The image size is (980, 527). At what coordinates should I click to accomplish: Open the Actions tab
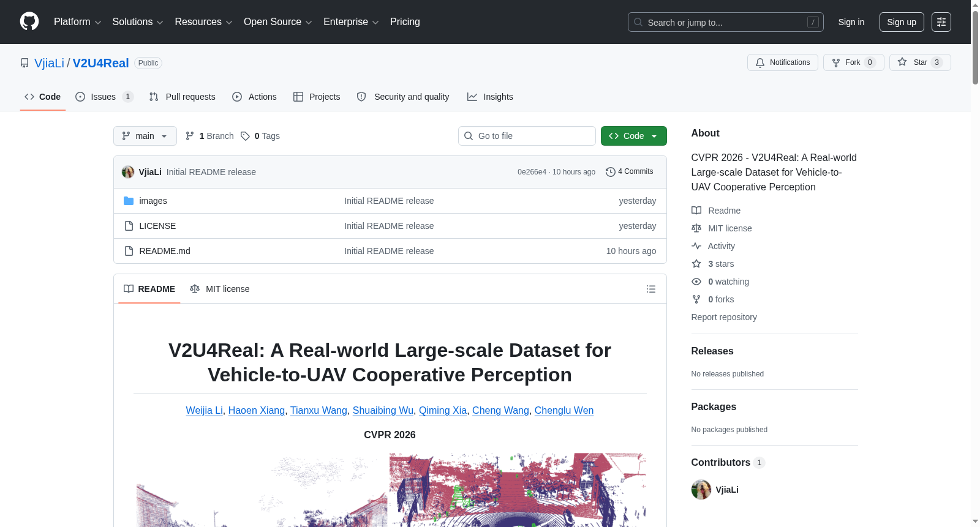(255, 97)
